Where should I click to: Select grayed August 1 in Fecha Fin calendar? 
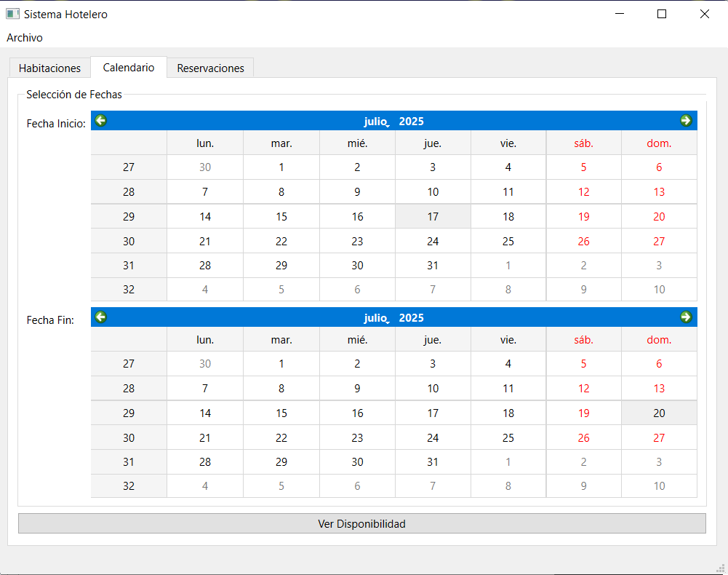click(x=508, y=462)
